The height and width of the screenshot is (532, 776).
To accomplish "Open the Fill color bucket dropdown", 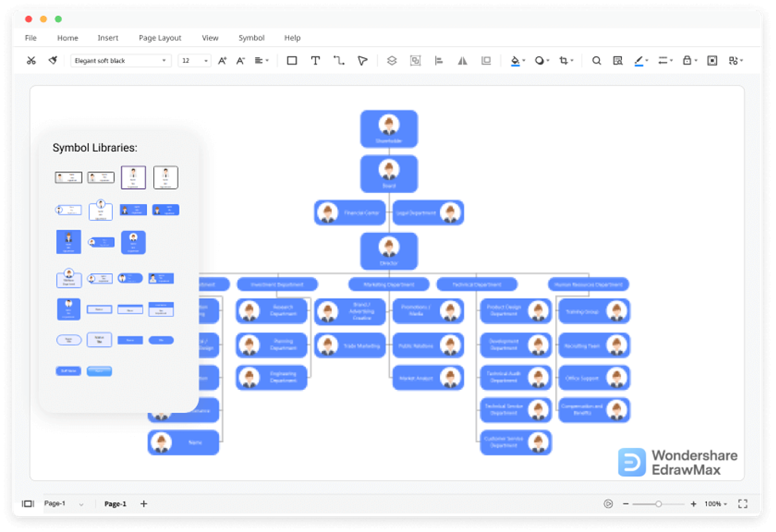I will pos(518,60).
